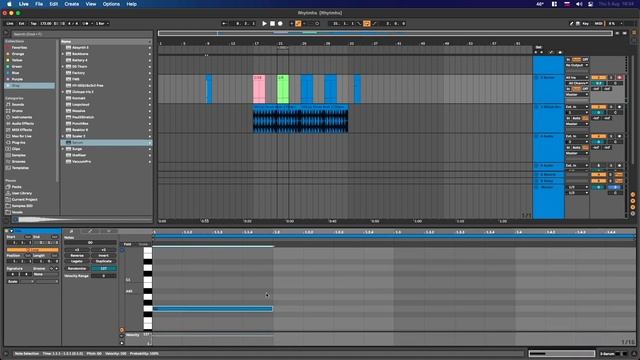The width and height of the screenshot is (640, 360).
Task: Click the Reverse button in Notes panel
Action: click(77, 256)
